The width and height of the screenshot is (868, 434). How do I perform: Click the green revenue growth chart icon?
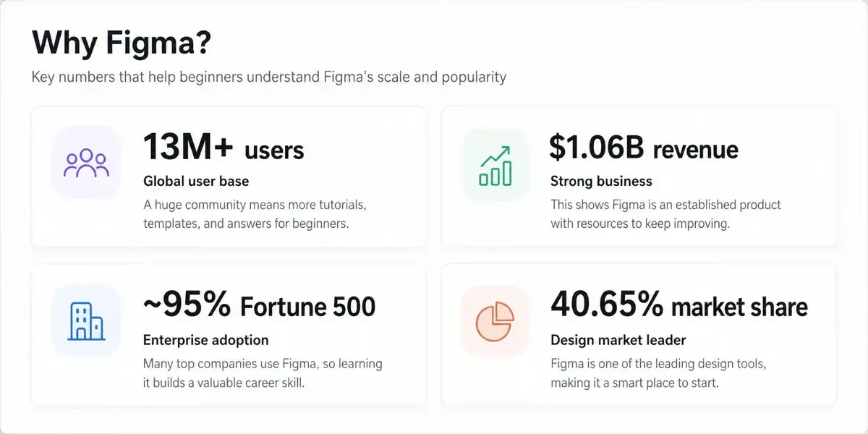point(495,165)
